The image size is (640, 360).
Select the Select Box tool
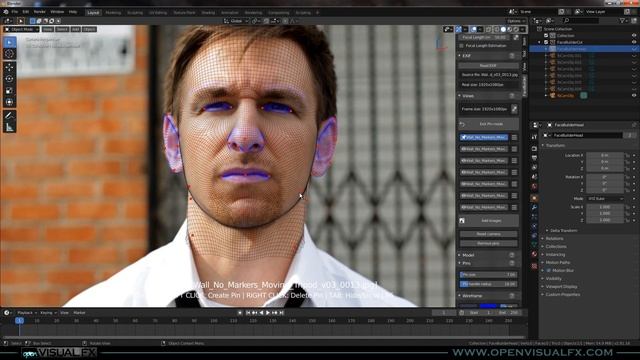(9, 42)
